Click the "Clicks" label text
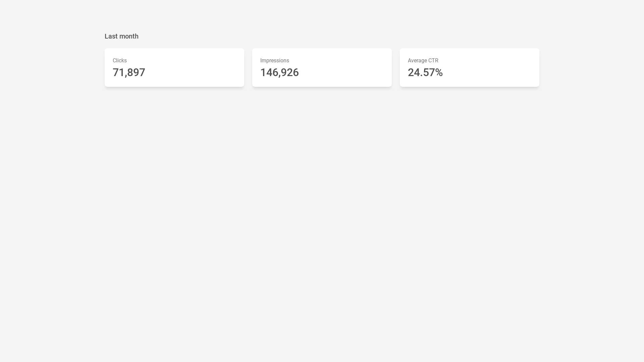 click(x=120, y=61)
